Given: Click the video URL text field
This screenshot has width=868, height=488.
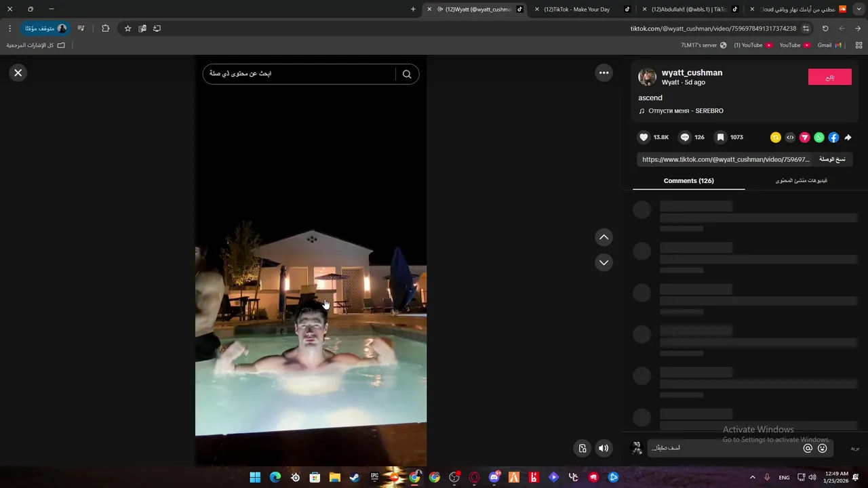Looking at the screenshot, I should click(725, 159).
